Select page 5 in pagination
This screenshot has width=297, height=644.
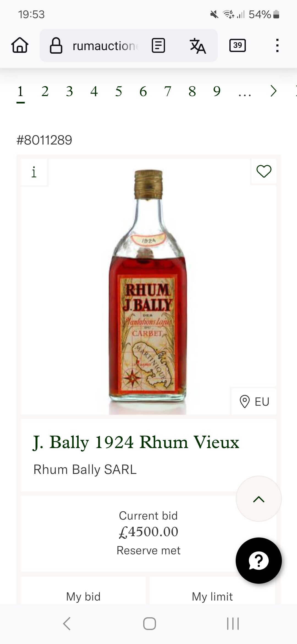[119, 91]
